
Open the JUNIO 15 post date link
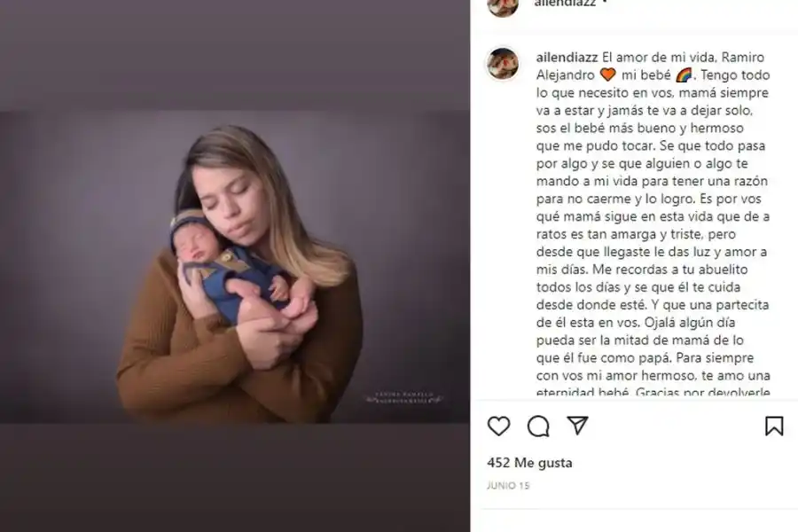(x=508, y=486)
